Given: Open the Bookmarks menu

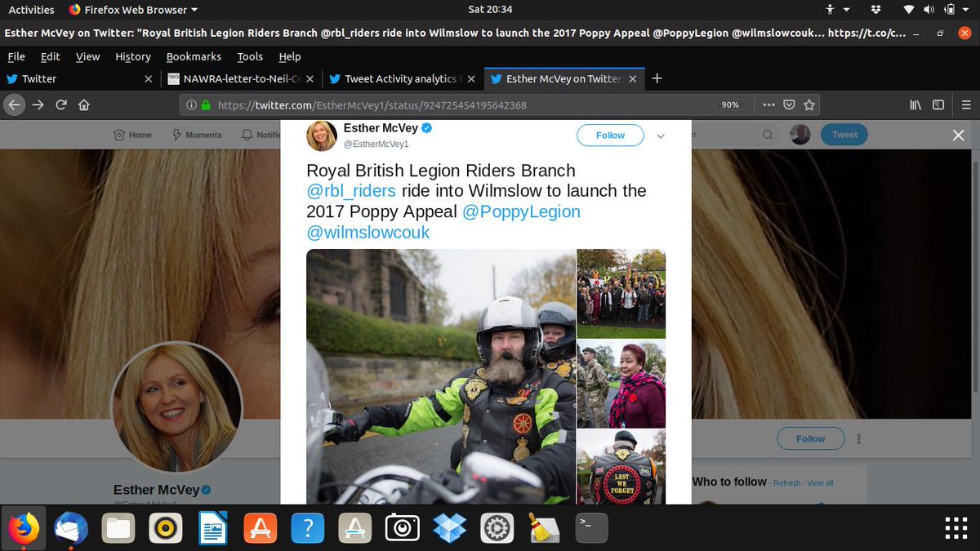Looking at the screenshot, I should click(194, 56).
